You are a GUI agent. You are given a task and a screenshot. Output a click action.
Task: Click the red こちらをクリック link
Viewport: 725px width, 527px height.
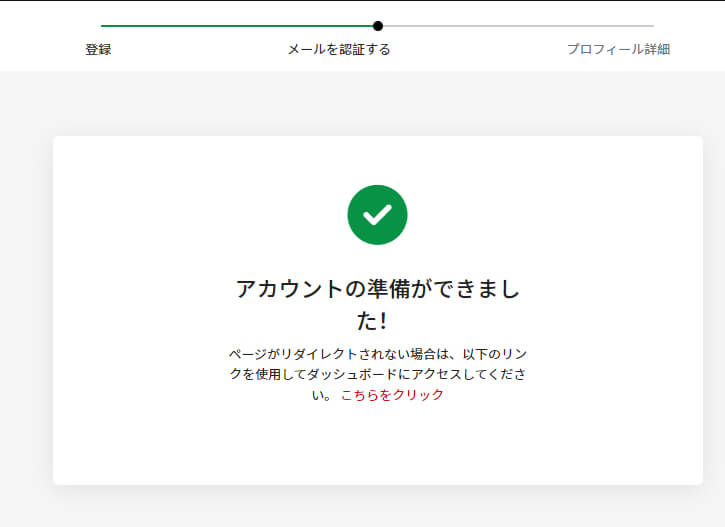point(392,395)
